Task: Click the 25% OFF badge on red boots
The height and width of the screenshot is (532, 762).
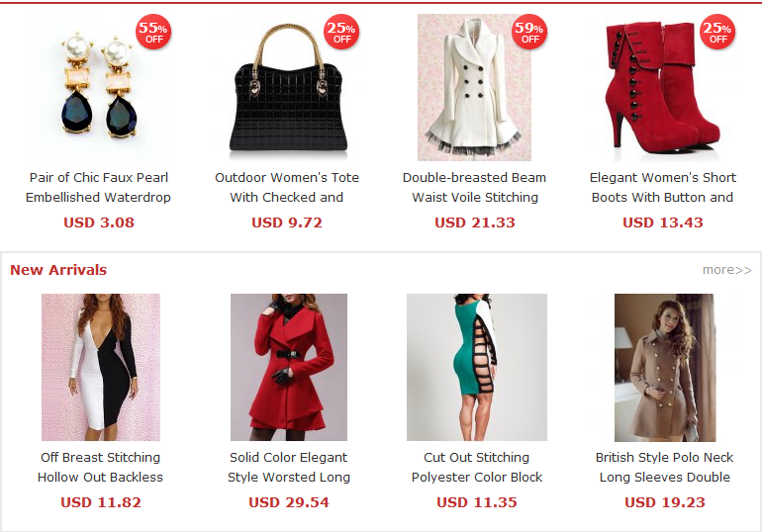Action: tap(717, 32)
